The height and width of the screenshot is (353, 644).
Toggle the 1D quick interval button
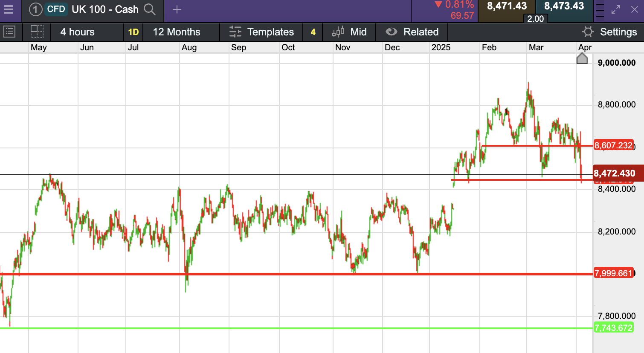[133, 32]
